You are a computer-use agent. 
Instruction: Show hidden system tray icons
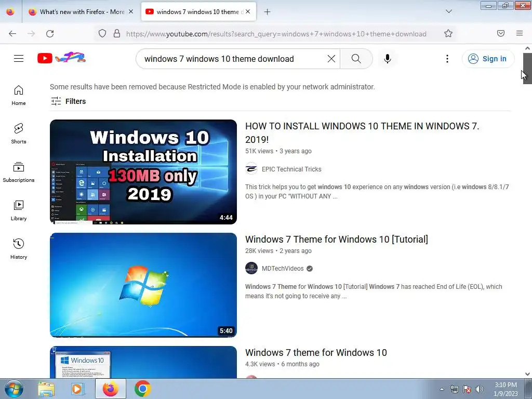coord(442,389)
